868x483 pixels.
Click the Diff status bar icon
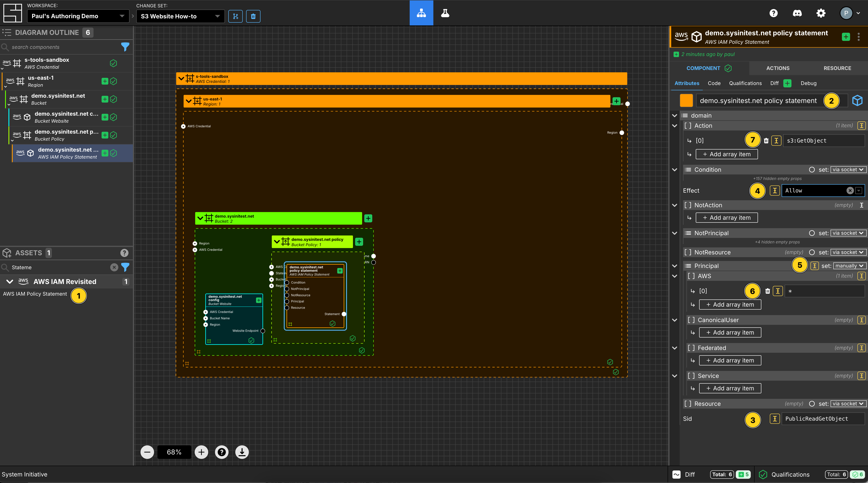pos(676,474)
